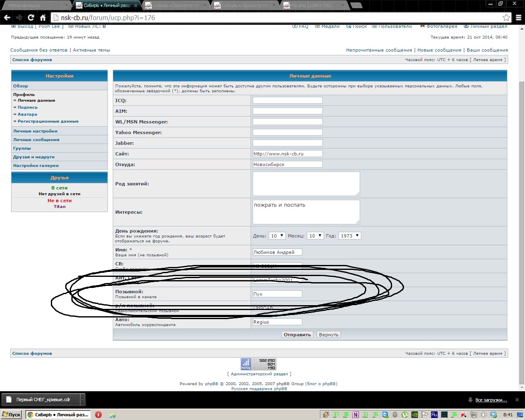Click the browser back arrow
The image size is (525, 420).
(7, 18)
